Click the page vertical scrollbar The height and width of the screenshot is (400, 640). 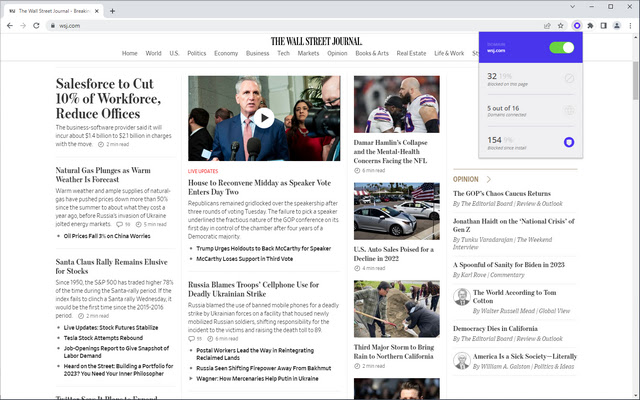636,80
